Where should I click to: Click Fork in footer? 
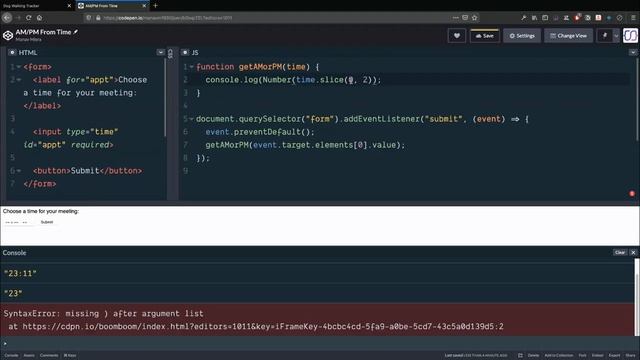pos(582,355)
